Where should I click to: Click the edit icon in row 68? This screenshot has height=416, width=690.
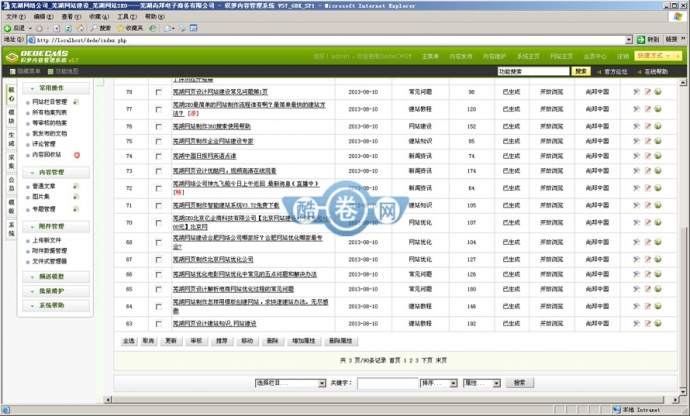coord(647,242)
